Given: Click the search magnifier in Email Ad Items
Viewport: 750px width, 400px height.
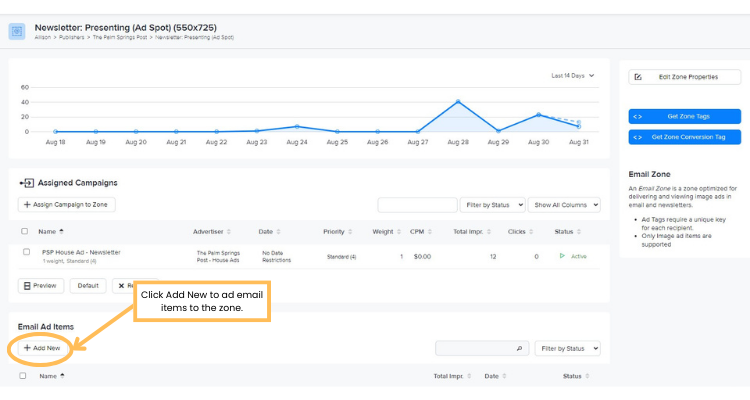Looking at the screenshot, I should coord(519,349).
